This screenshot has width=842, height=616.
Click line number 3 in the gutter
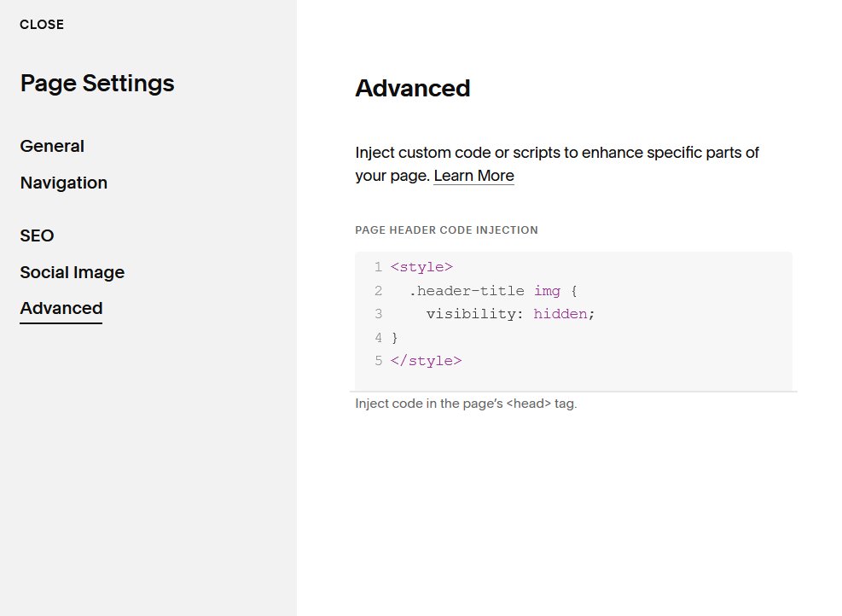pos(378,314)
